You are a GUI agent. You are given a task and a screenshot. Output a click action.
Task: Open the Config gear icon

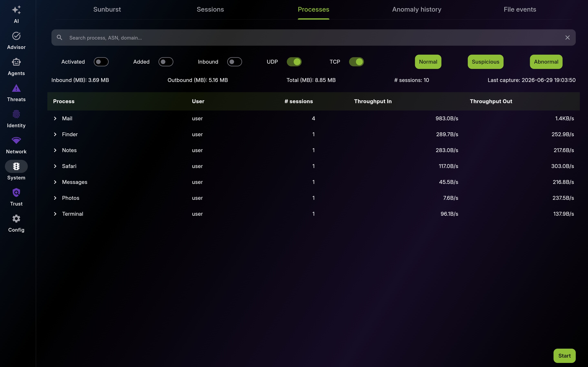[x=16, y=219]
